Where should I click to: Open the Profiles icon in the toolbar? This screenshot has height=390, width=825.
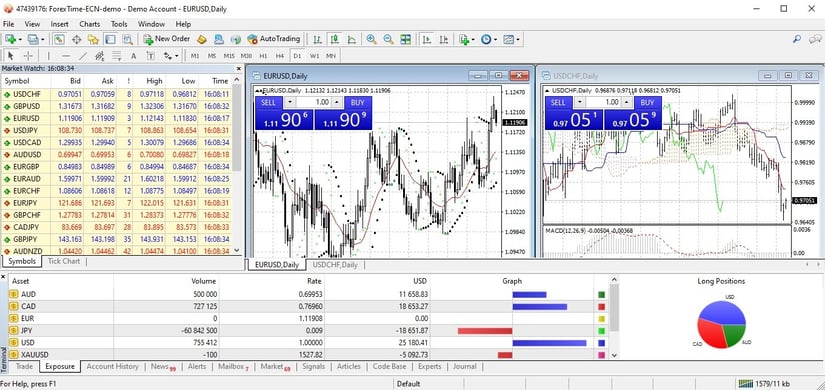[x=33, y=39]
